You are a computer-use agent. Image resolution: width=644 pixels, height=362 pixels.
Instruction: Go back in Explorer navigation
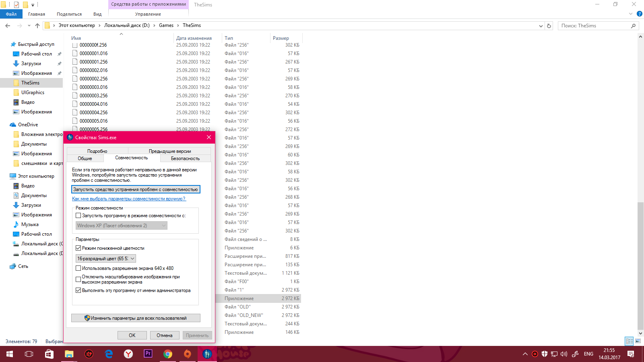click(8, 25)
